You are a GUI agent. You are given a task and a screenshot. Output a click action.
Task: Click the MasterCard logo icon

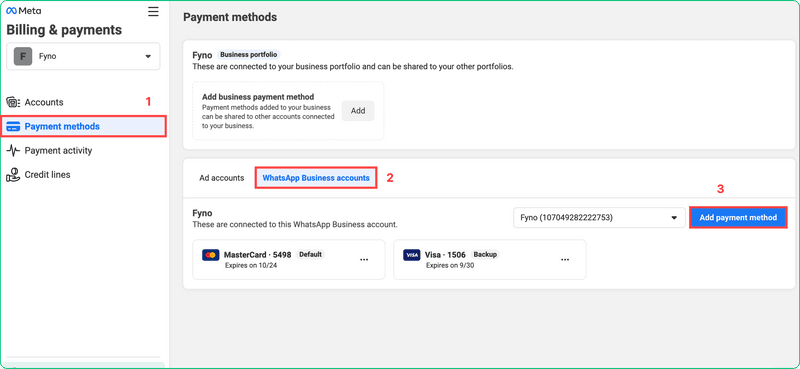click(x=210, y=255)
